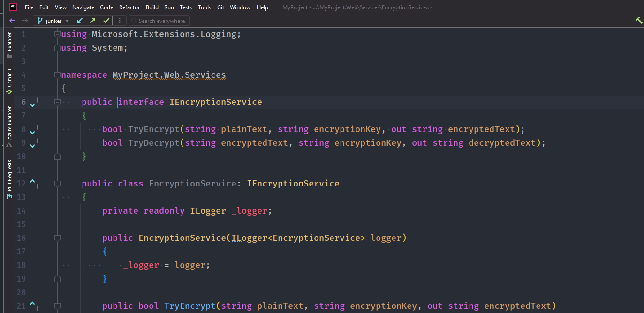Open the File menu
Screen dimensions: 644x313
coord(29,7)
